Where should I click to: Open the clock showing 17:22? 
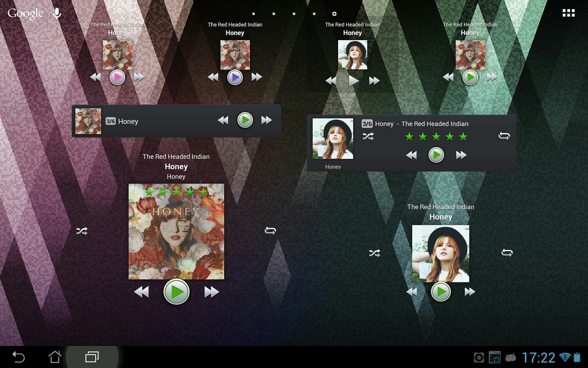tap(539, 358)
